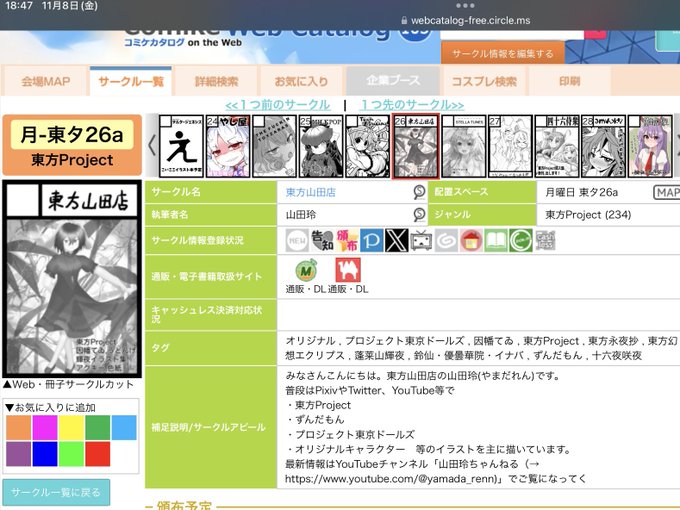Click the サークル情報を編集する button
This screenshot has width=680, height=510.
(x=503, y=53)
